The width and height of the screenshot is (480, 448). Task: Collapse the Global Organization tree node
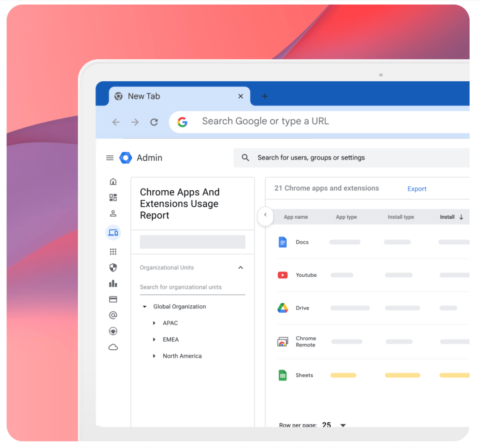coord(144,307)
